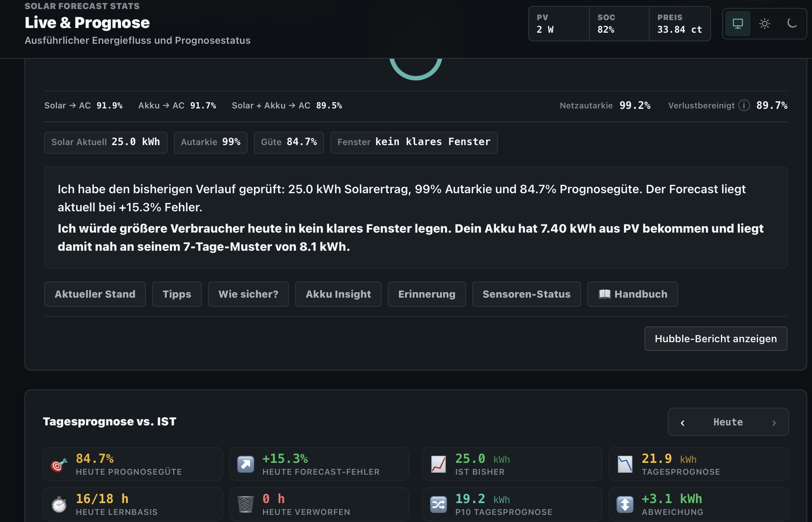Open the Handbuch button
The width and height of the screenshot is (812, 522).
point(632,294)
